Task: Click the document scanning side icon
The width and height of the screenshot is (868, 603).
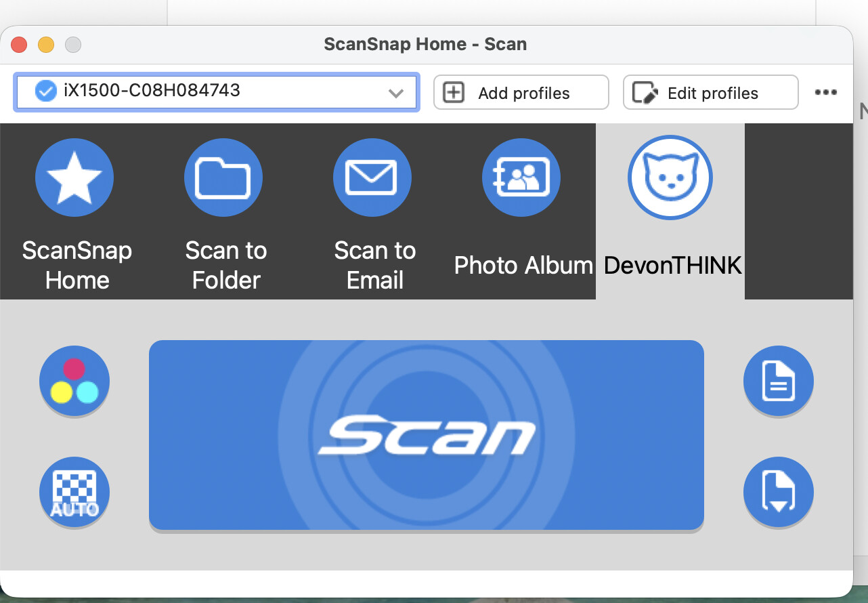Action: point(778,381)
